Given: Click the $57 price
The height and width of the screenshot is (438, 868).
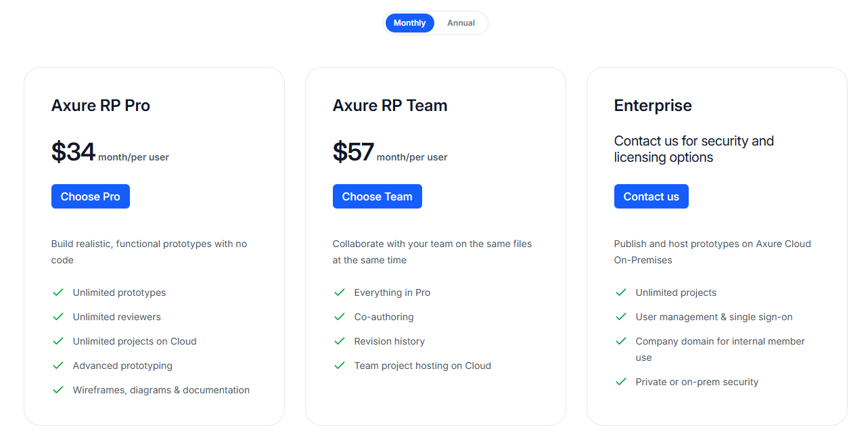Looking at the screenshot, I should pyautogui.click(x=353, y=152).
